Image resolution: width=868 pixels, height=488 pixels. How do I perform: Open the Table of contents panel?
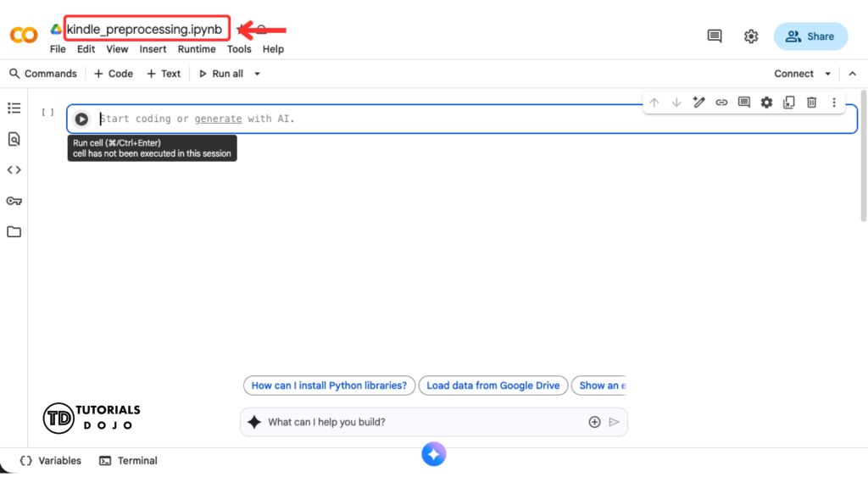pyautogui.click(x=14, y=108)
